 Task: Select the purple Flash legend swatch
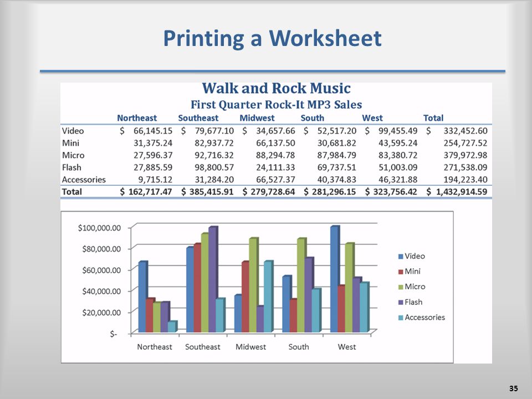coord(401,303)
